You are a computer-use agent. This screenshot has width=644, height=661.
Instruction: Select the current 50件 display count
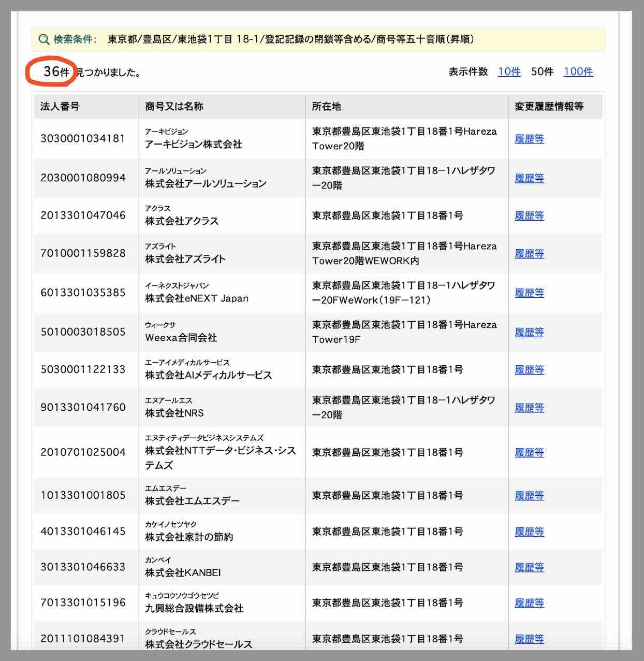[x=542, y=72]
